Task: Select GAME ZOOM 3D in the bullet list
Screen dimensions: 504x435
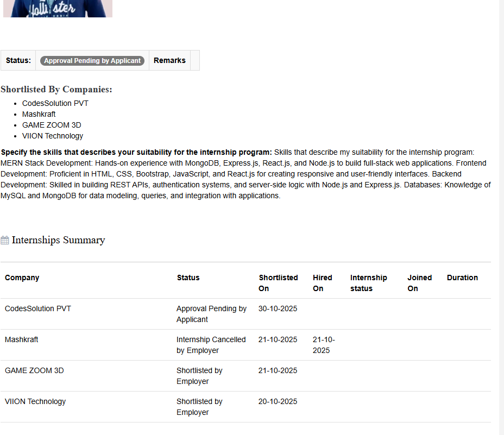Action: (x=52, y=125)
